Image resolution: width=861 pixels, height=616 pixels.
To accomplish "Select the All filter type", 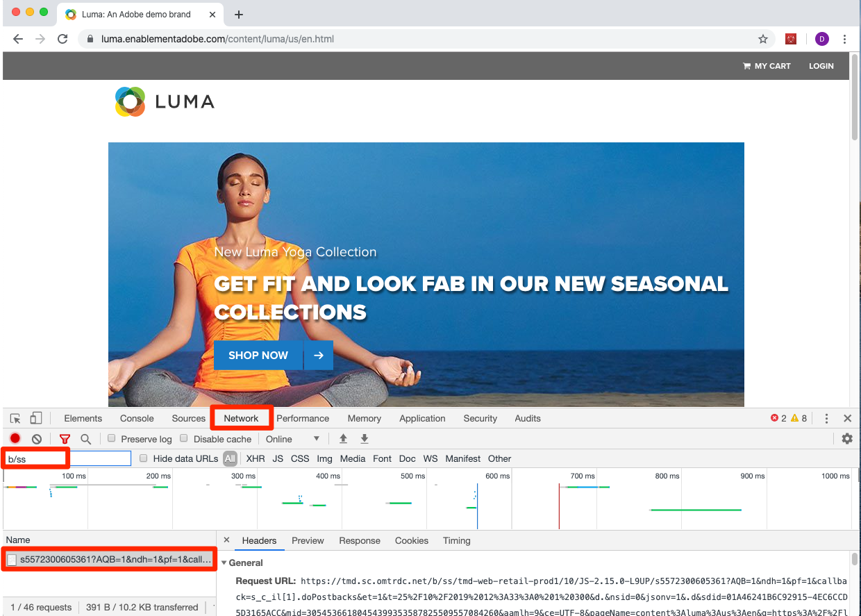I will (230, 458).
